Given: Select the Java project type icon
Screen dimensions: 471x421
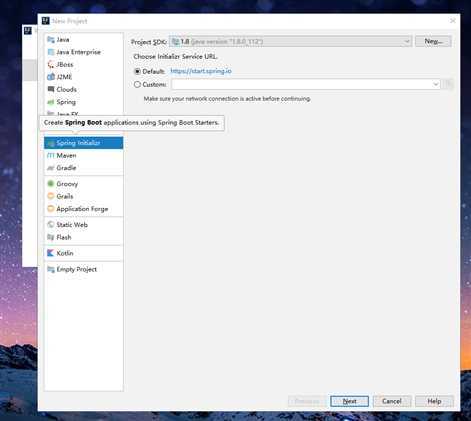Looking at the screenshot, I should [51, 40].
